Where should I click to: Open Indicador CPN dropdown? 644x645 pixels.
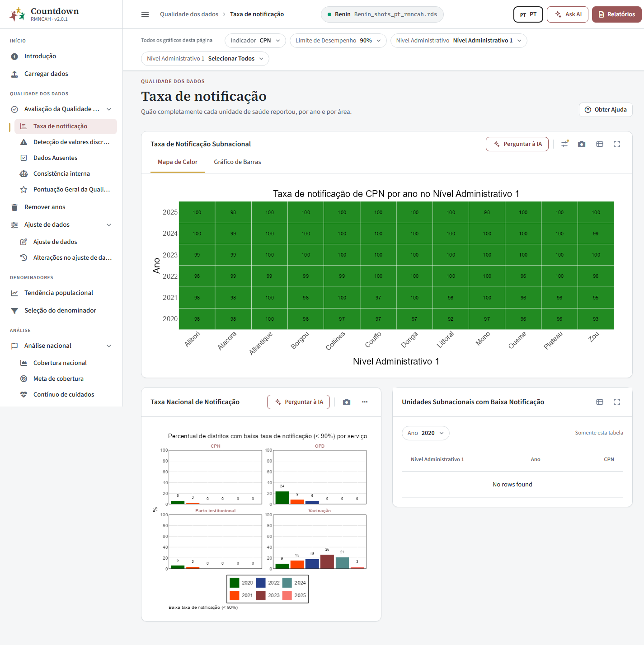click(255, 41)
